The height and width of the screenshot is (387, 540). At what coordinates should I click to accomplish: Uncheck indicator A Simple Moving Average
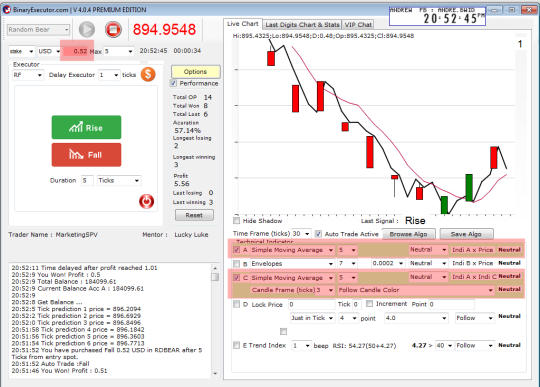[x=237, y=250]
